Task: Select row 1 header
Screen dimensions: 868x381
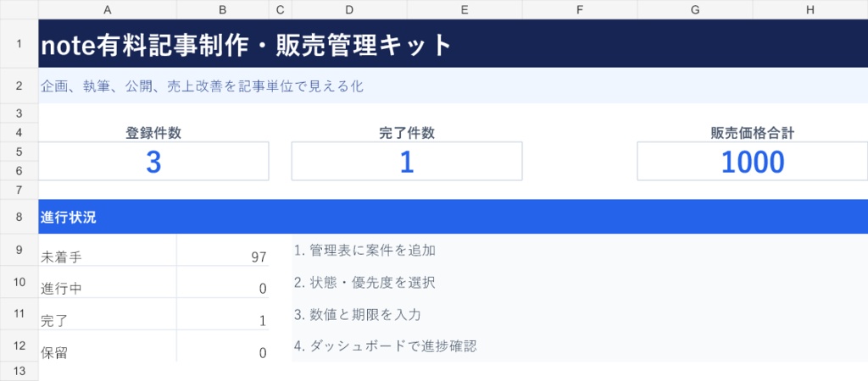Action: [x=19, y=44]
